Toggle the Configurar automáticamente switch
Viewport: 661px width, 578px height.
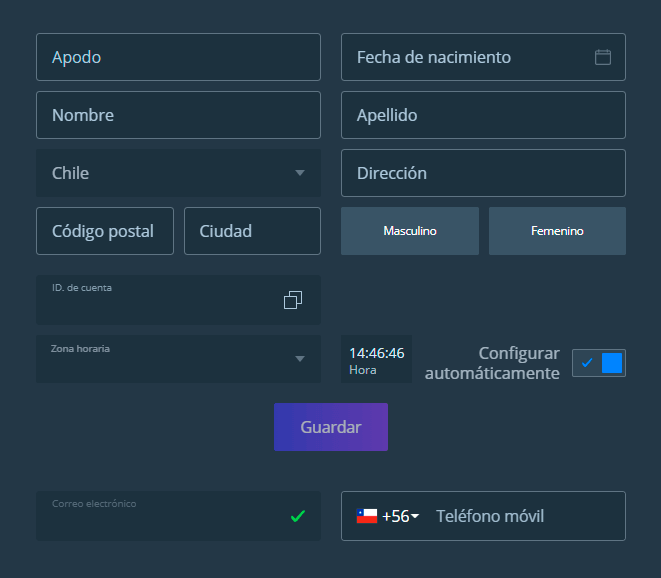[x=598, y=363]
